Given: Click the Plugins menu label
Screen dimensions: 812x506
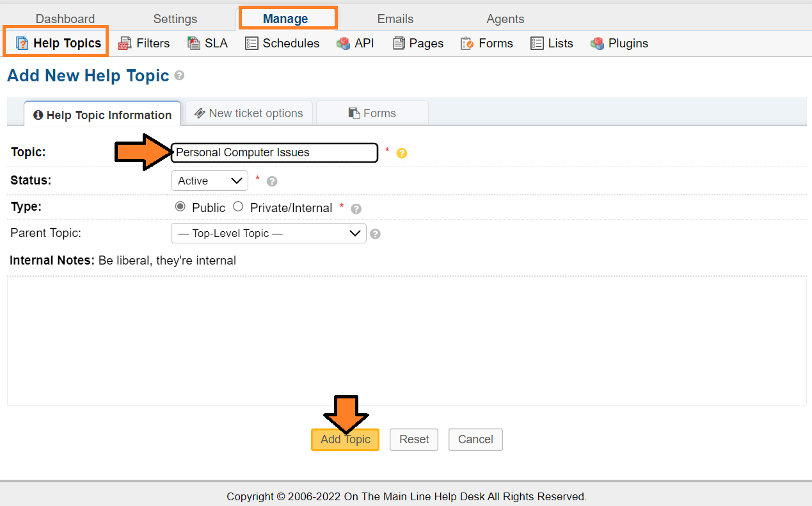Looking at the screenshot, I should 628,44.
